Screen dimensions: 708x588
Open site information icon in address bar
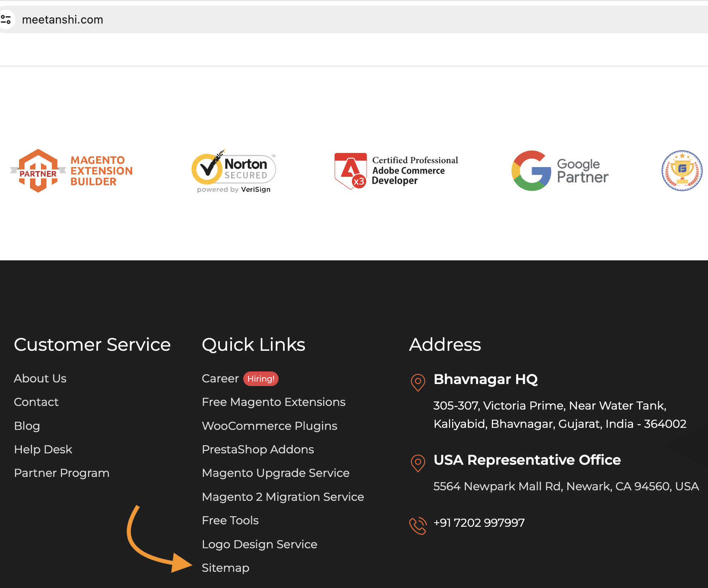pyautogui.click(x=6, y=19)
